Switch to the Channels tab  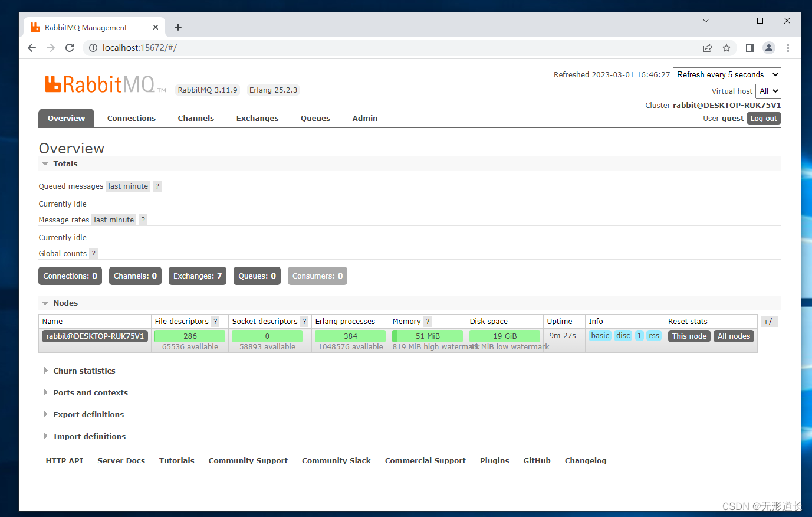(196, 118)
